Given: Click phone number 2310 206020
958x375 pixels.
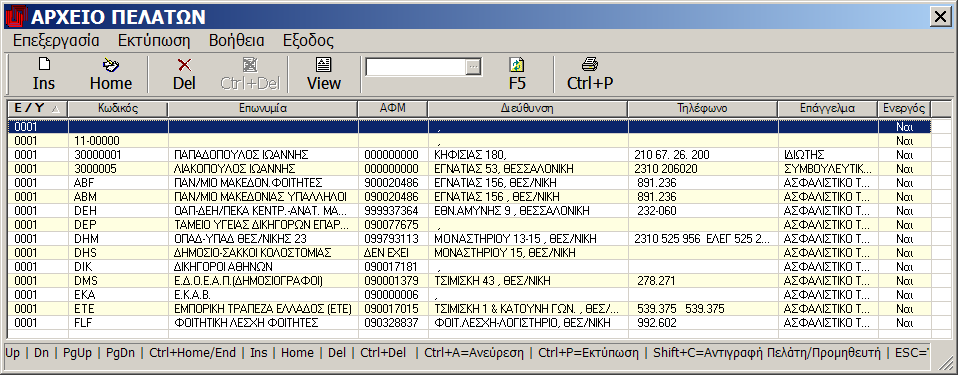Looking at the screenshot, I should (x=666, y=169).
